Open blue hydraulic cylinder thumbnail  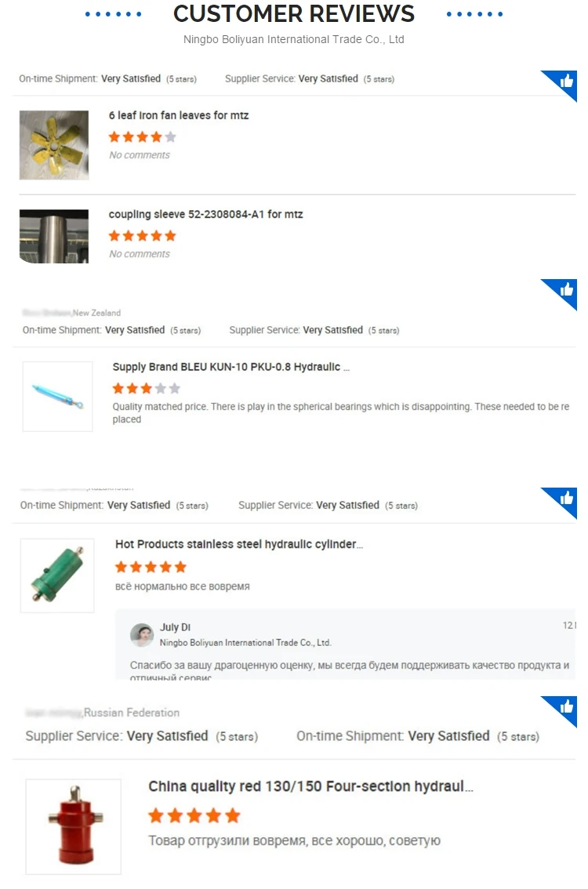coord(57,397)
